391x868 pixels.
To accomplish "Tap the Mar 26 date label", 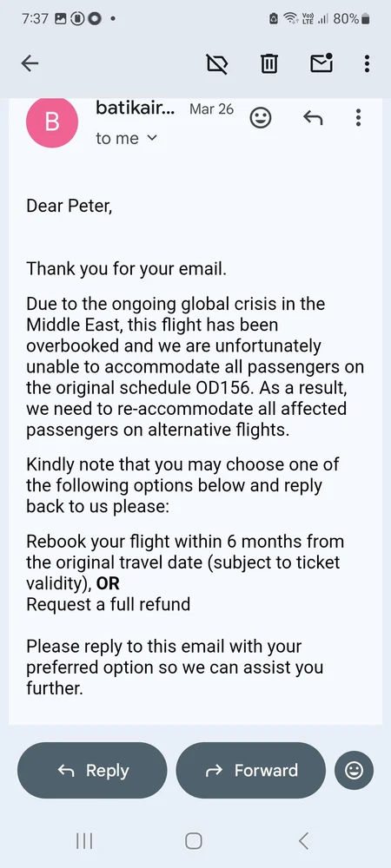I will (211, 108).
